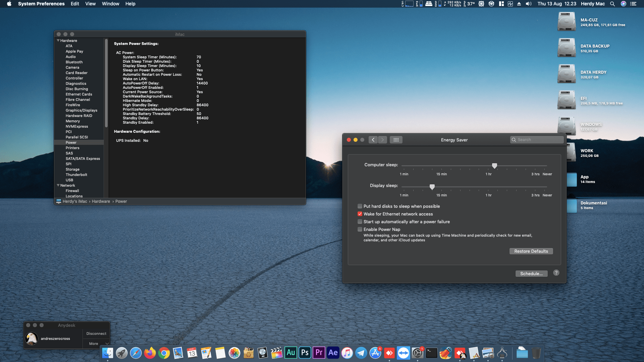Viewport: 644px width, 362px height.
Task: Open Photos app from the dock
Action: pos(234,353)
